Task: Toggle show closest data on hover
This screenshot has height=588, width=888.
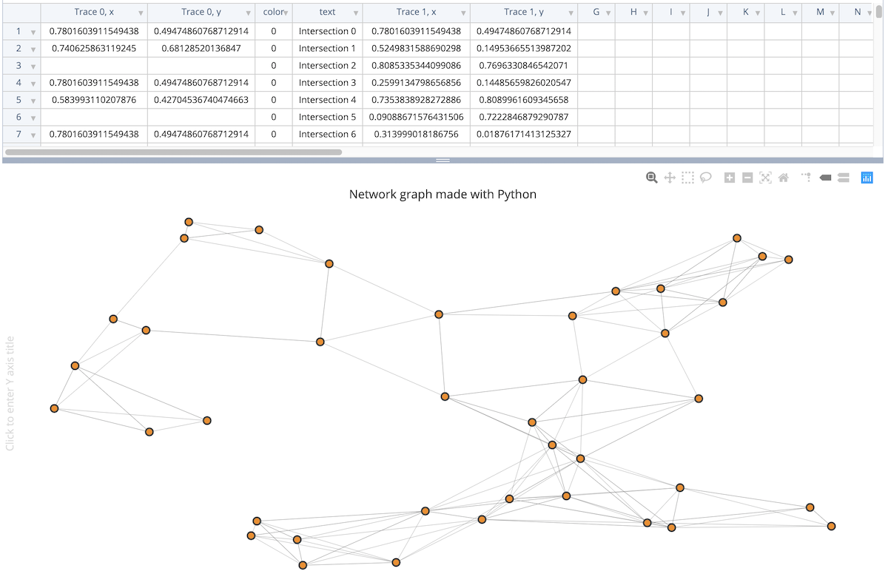Action: point(826,178)
